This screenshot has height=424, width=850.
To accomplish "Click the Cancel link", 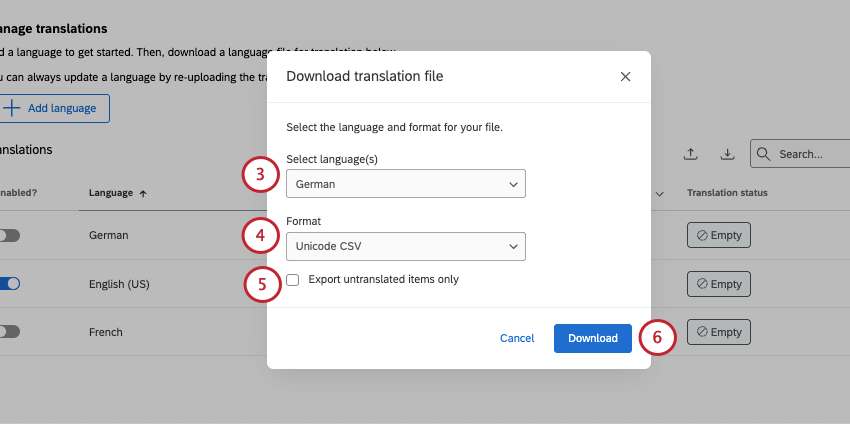I will pyautogui.click(x=517, y=338).
